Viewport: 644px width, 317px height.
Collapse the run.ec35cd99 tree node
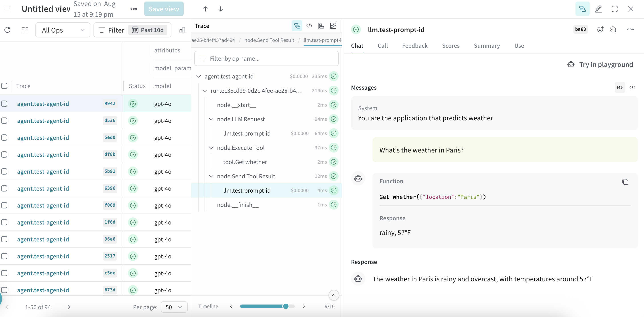(205, 91)
